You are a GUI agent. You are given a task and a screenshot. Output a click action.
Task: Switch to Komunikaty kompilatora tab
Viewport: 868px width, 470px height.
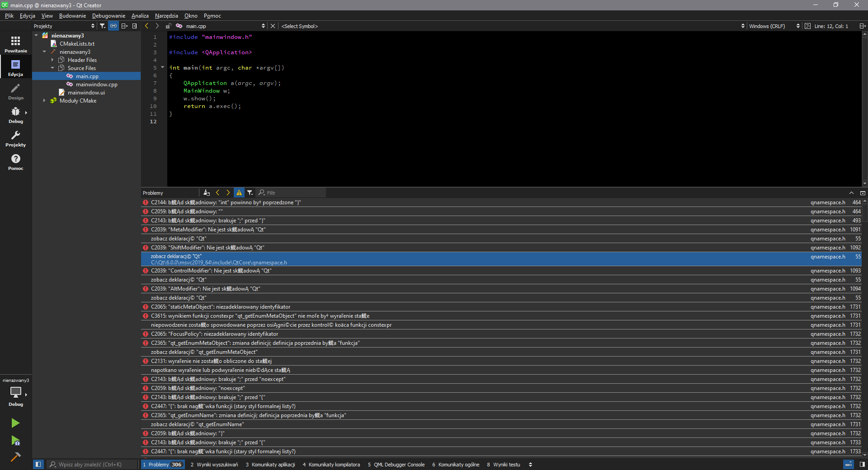click(331, 465)
